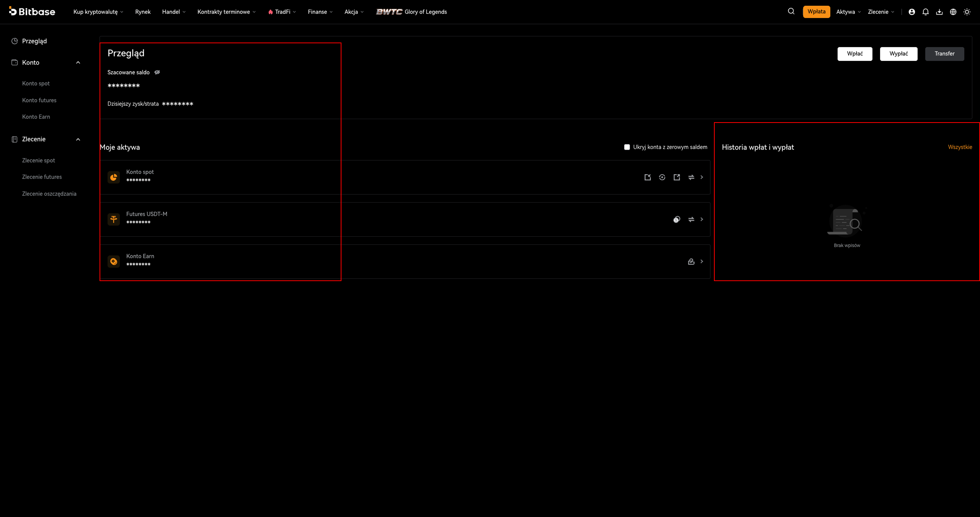Open the Zlecenie header dropdown

[x=881, y=12]
